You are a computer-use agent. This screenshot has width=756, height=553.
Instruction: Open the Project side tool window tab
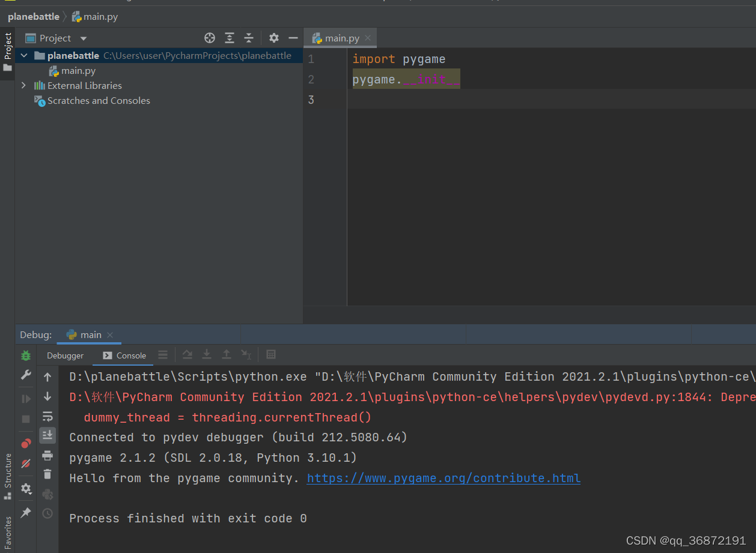7,52
